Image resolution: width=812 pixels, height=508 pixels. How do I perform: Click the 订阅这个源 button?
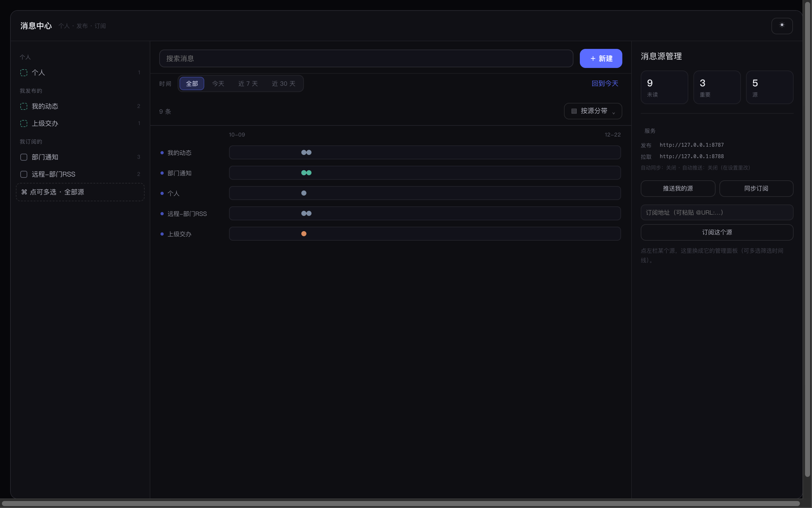click(x=717, y=232)
